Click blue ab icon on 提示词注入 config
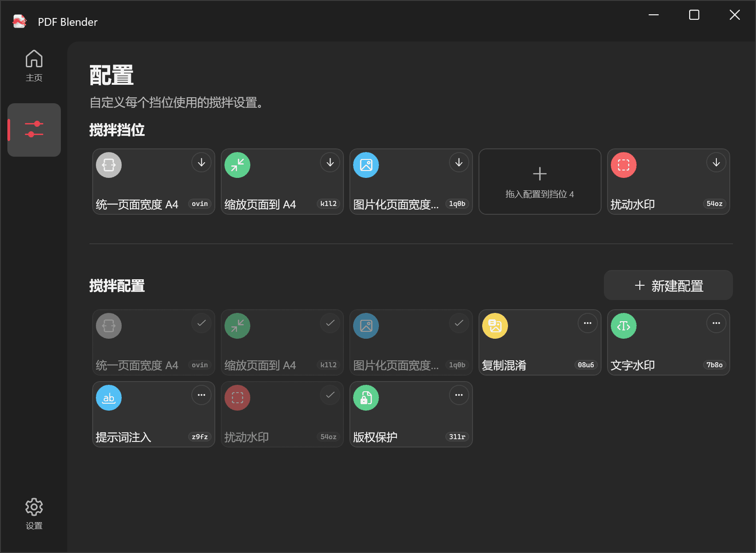This screenshot has width=756, height=553. tap(109, 398)
